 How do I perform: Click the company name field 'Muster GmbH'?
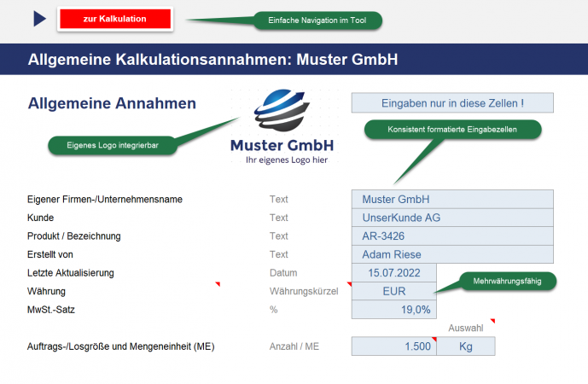(452, 200)
